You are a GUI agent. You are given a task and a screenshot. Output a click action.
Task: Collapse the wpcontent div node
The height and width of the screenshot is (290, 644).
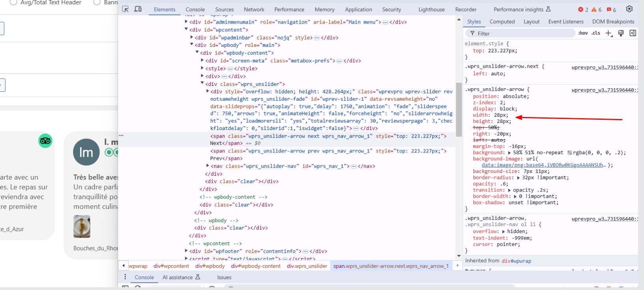pos(187,30)
